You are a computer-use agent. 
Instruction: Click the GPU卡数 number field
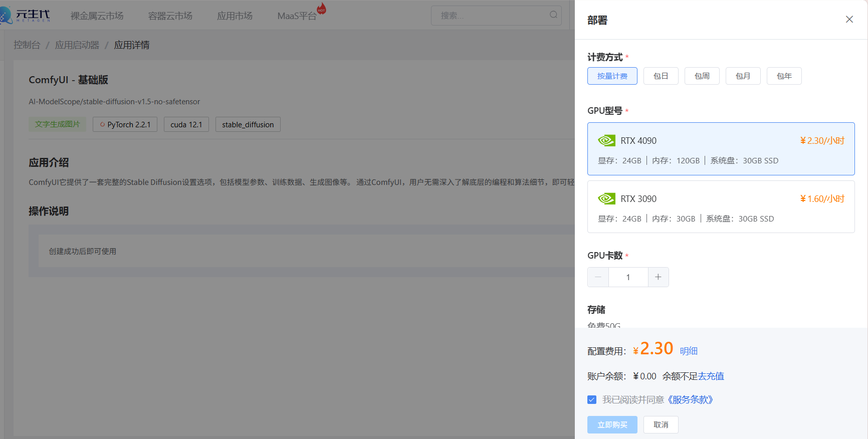(628, 277)
